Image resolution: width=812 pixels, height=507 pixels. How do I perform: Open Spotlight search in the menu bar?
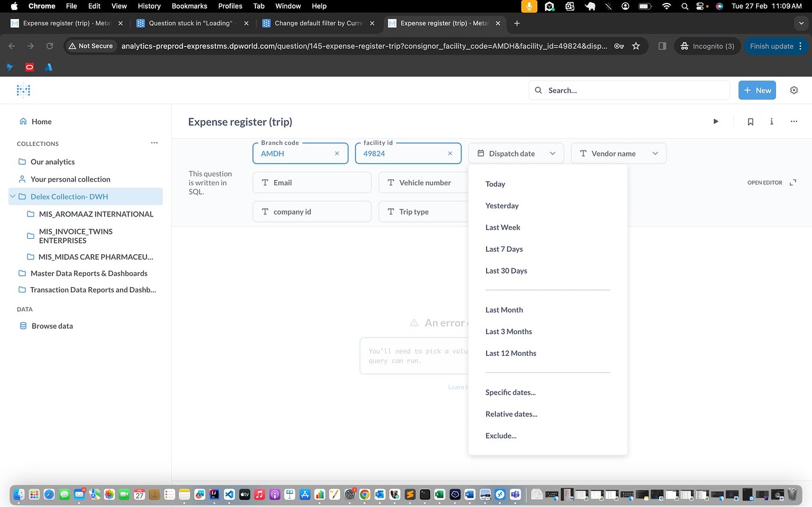[684, 6]
